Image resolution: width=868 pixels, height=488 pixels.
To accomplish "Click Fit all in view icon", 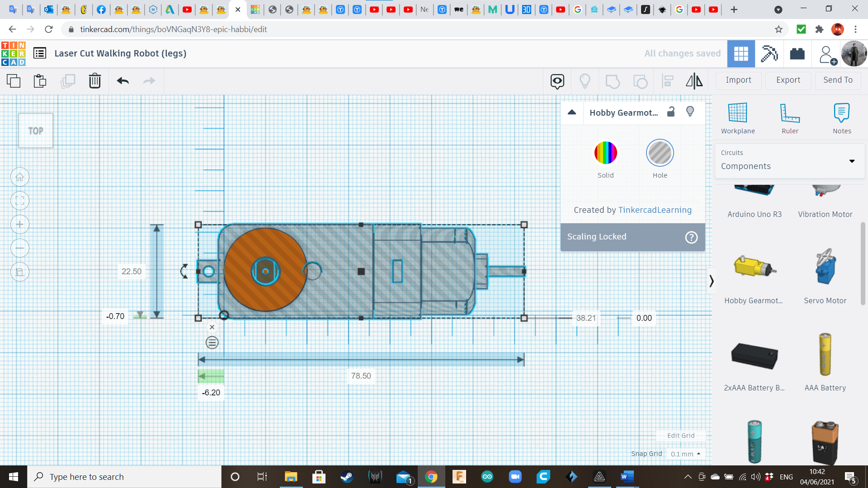I will click(x=20, y=201).
